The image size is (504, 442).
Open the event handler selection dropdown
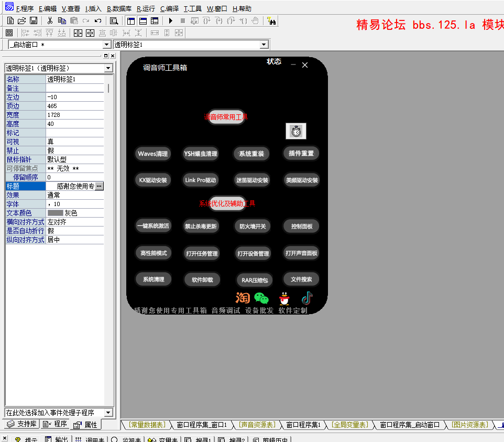pyautogui.click(x=108, y=412)
